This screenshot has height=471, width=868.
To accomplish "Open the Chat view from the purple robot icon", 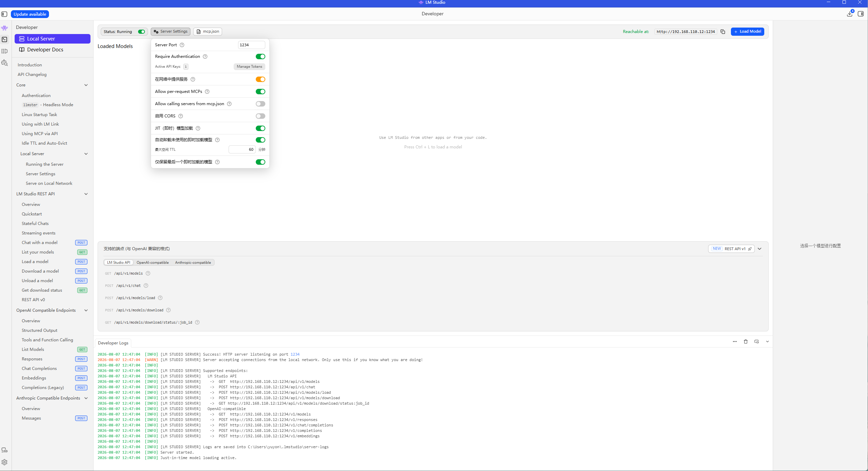I will pos(4,28).
